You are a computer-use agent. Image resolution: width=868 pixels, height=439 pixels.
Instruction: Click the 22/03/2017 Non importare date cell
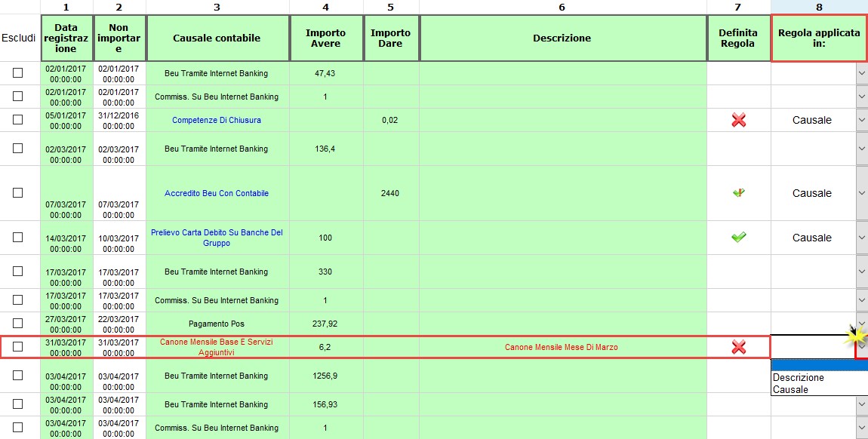pyautogui.click(x=119, y=324)
